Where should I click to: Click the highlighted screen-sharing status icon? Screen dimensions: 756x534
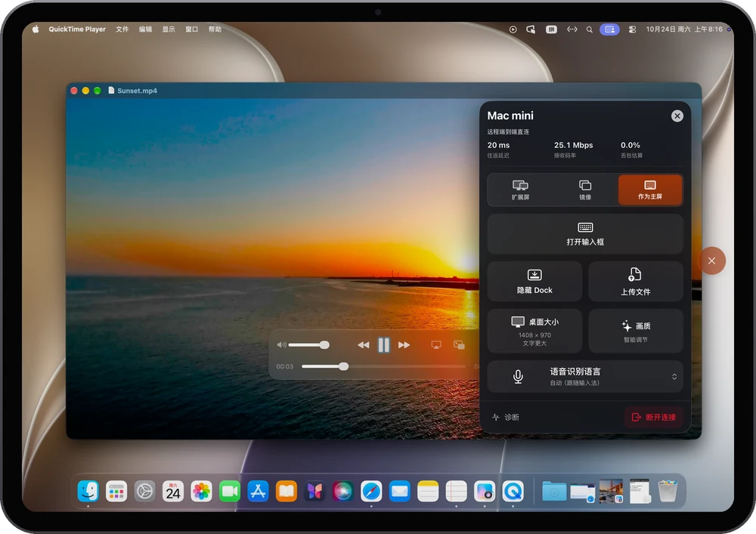point(609,29)
